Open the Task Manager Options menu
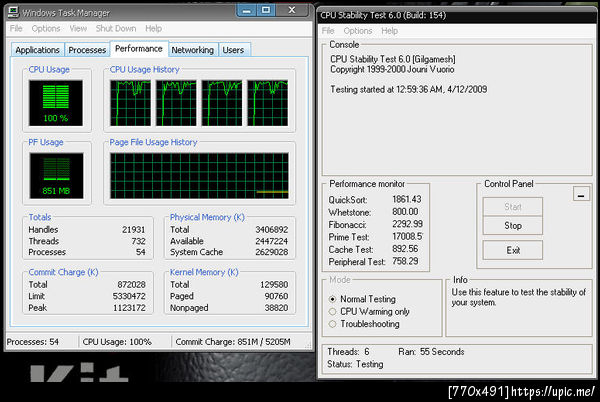This screenshot has height=402, width=600. pos(46,29)
